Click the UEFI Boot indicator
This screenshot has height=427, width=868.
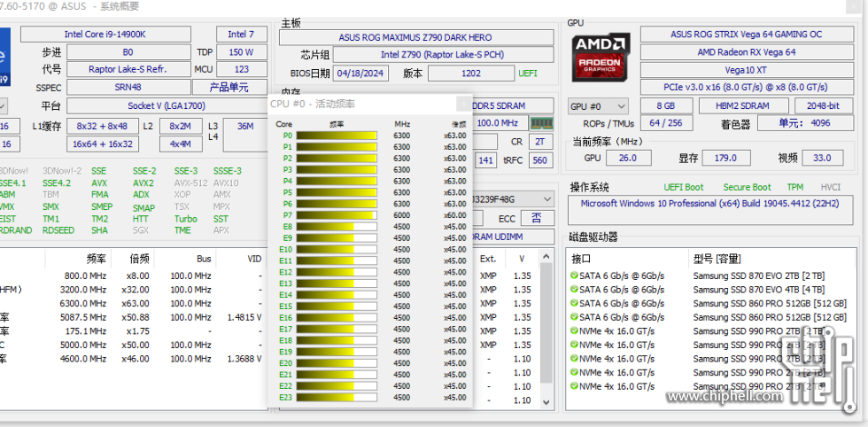click(684, 187)
